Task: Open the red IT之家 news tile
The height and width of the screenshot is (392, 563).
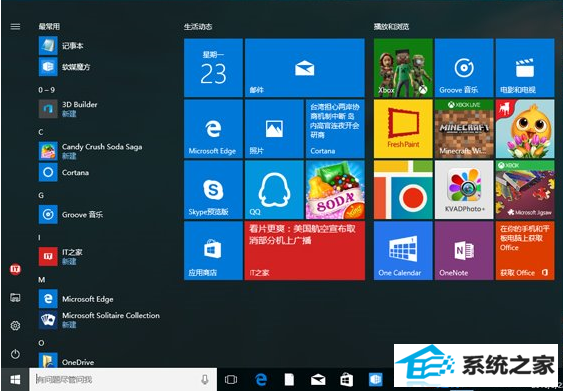Action: pos(304,251)
